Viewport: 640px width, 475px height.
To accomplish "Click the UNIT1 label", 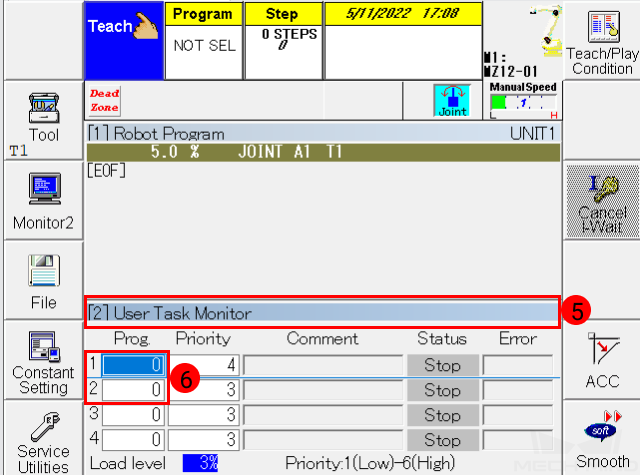I will click(x=532, y=133).
